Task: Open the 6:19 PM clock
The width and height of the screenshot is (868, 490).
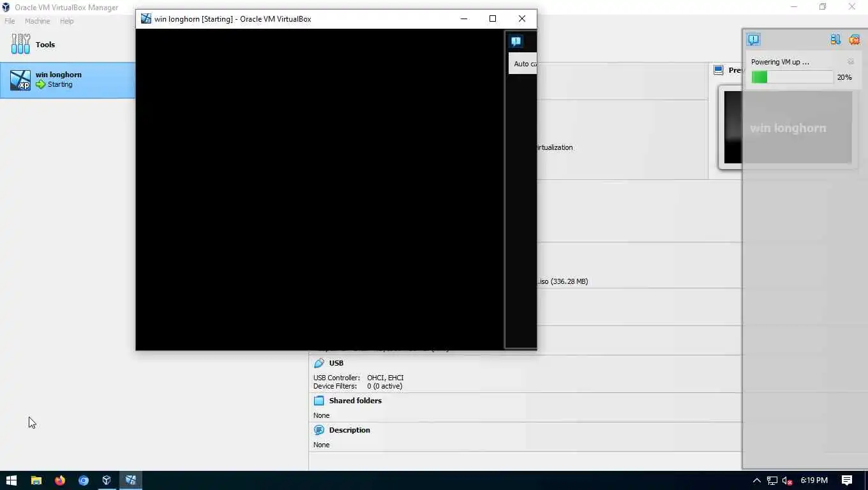Action: (814, 480)
